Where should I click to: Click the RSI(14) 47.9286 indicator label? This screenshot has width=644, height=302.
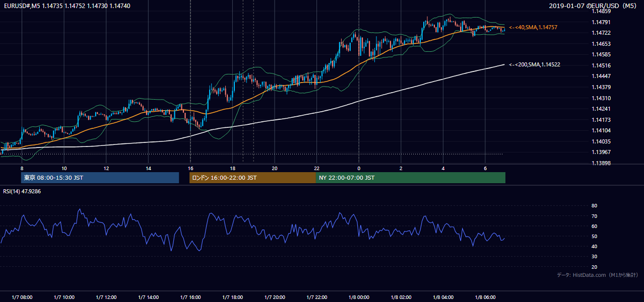tap(22, 191)
